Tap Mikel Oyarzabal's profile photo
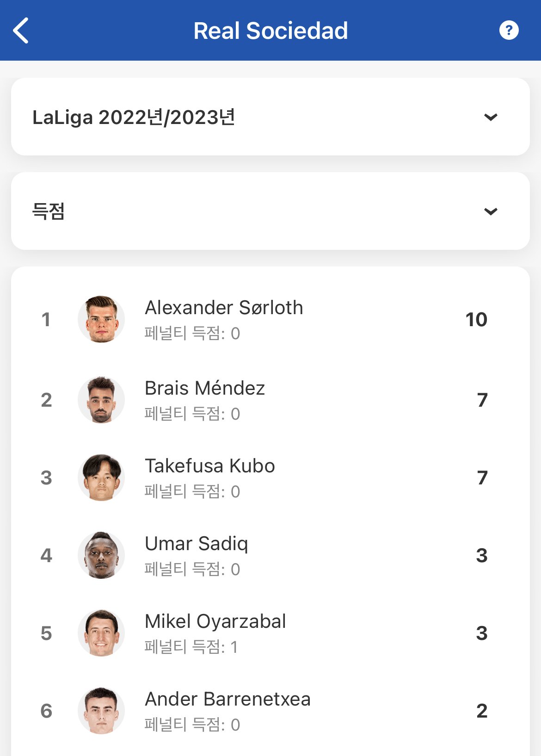Viewport: 541px width, 756px height. click(101, 633)
